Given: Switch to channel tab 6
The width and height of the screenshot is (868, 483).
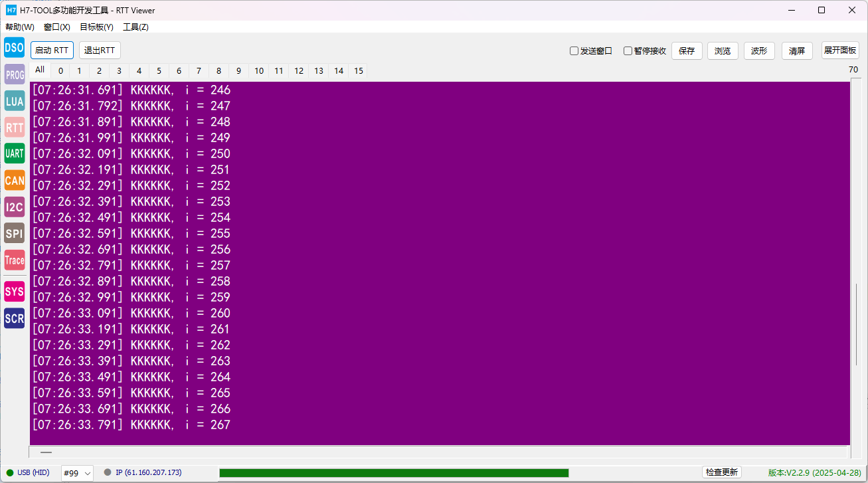Looking at the screenshot, I should [x=179, y=71].
